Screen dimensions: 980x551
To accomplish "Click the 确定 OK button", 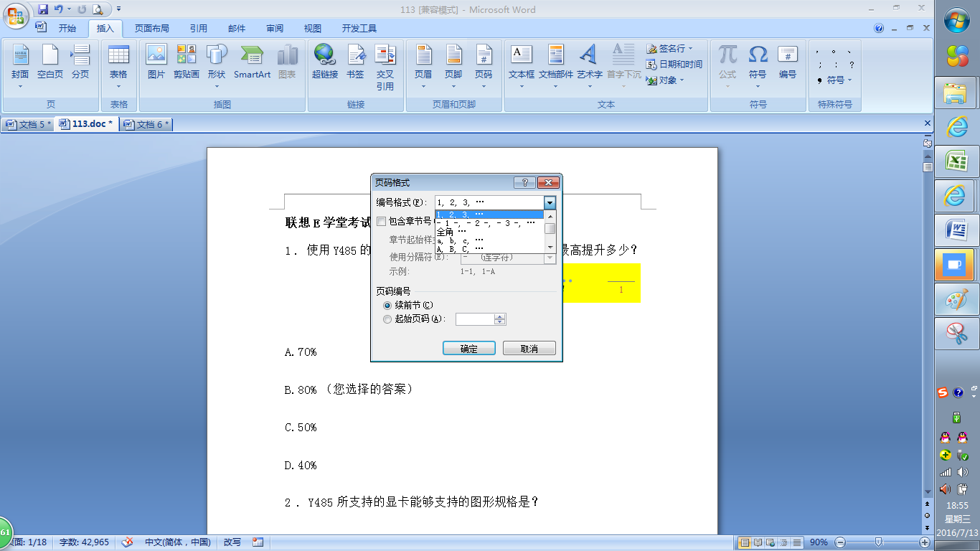I will point(468,349).
